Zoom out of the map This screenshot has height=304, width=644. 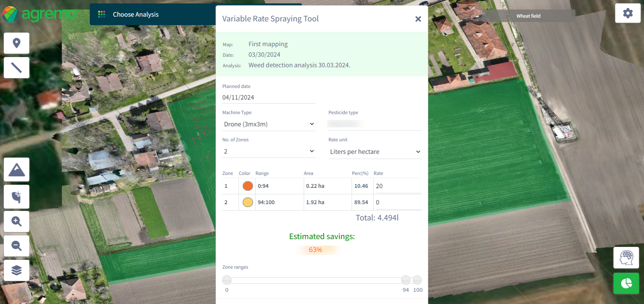pyautogui.click(x=16, y=246)
